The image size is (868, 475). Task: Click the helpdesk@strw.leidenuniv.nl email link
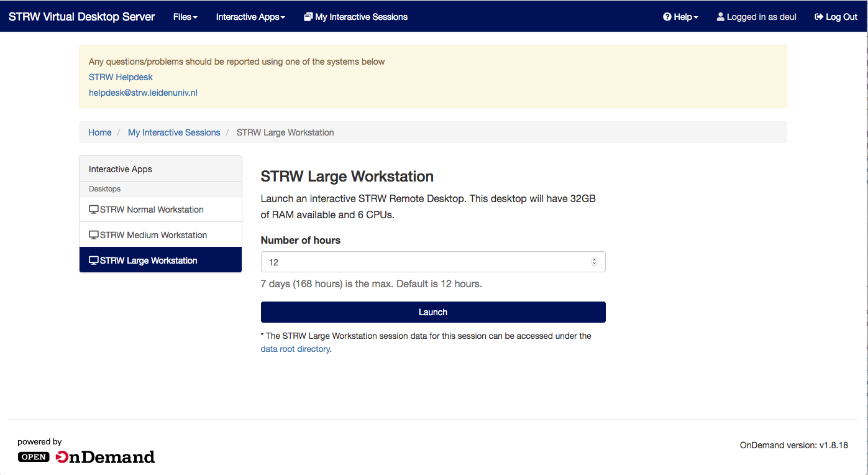[143, 93]
